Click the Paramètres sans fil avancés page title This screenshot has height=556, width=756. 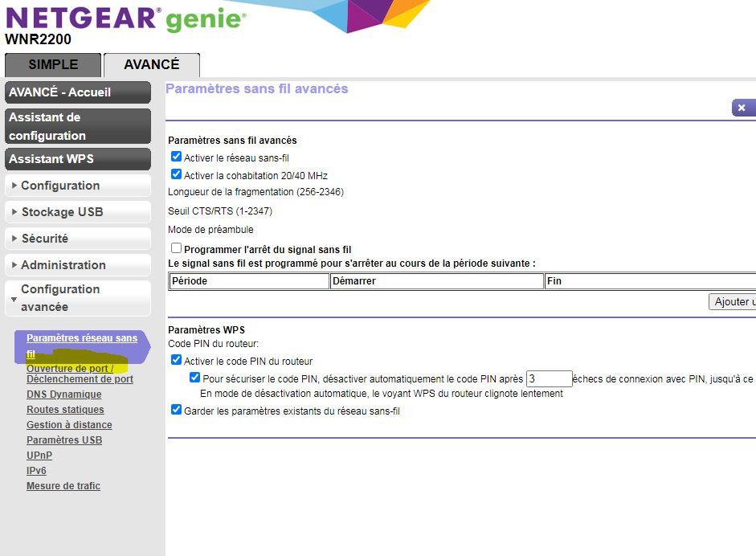[x=256, y=88]
